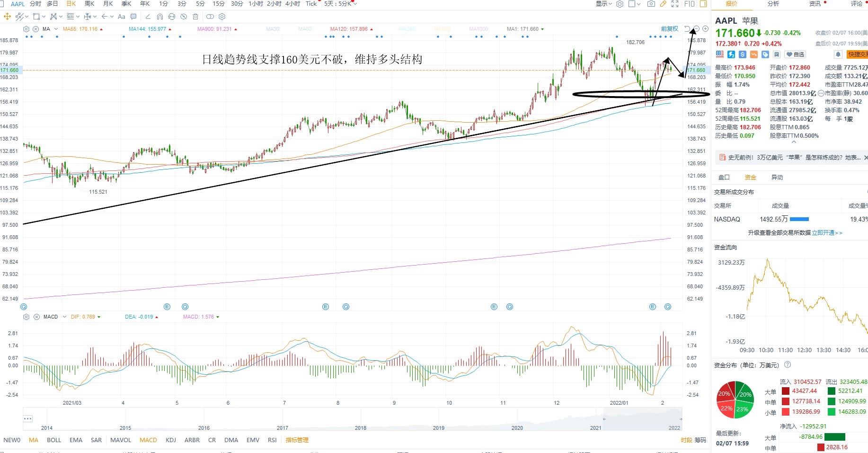Open MA indicator settings gear

click(x=27, y=29)
